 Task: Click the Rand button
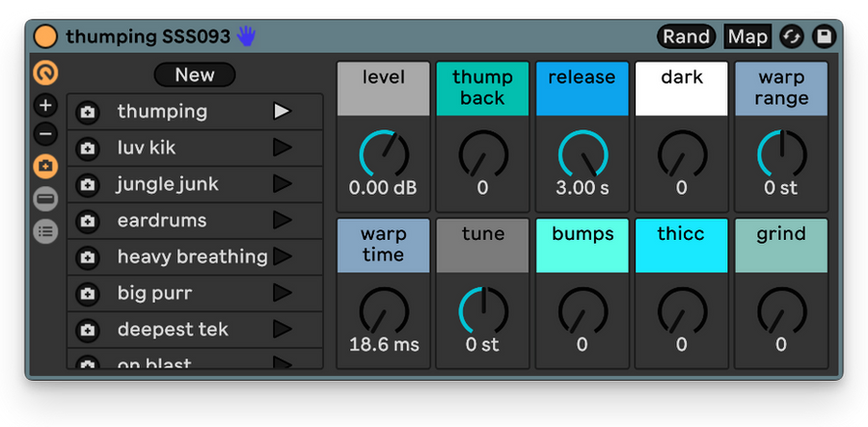click(x=687, y=37)
